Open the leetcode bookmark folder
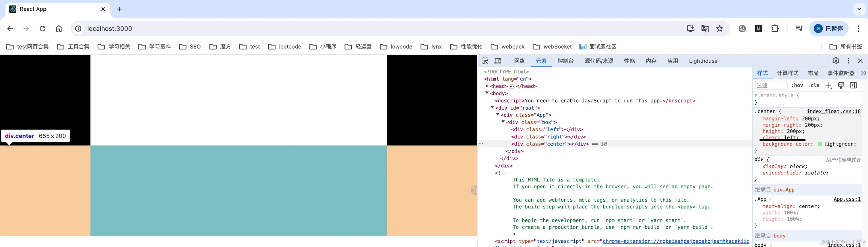 pos(285,47)
